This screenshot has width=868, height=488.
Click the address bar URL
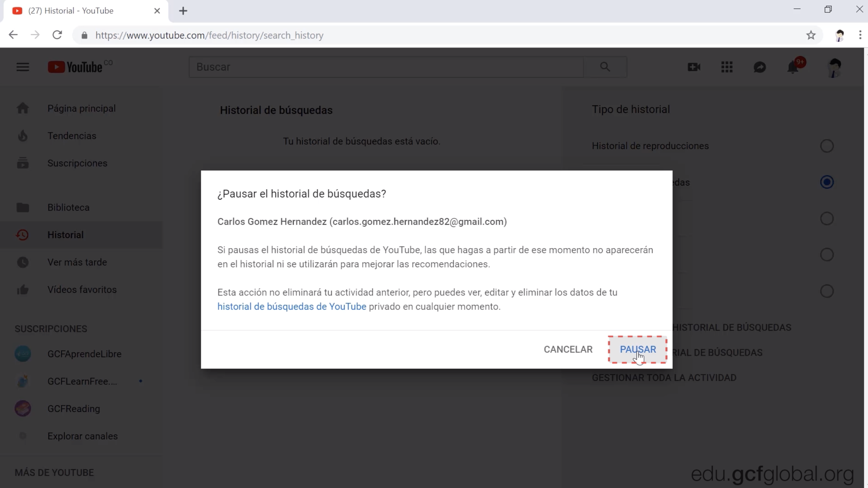point(209,35)
